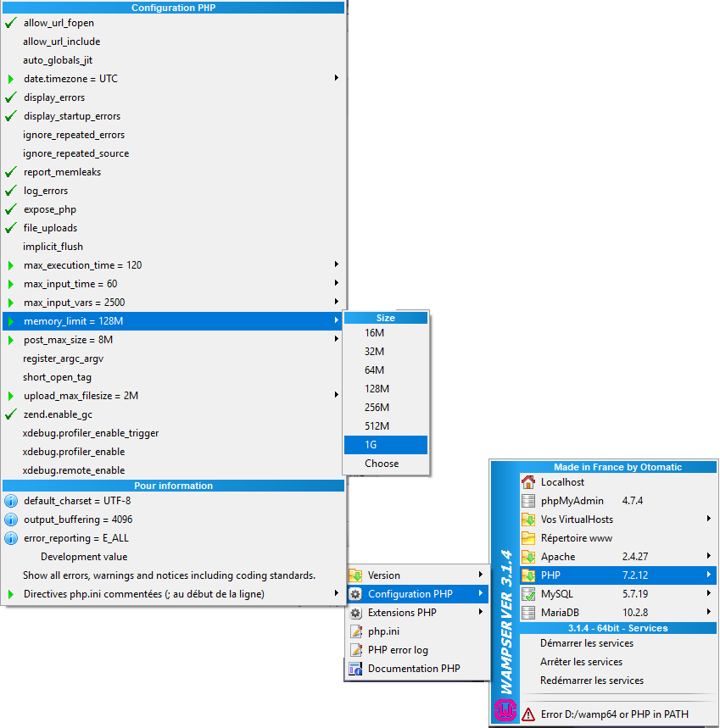Expand date.timezone = UTC submenu
The width and height of the screenshot is (720, 728).
(173, 79)
